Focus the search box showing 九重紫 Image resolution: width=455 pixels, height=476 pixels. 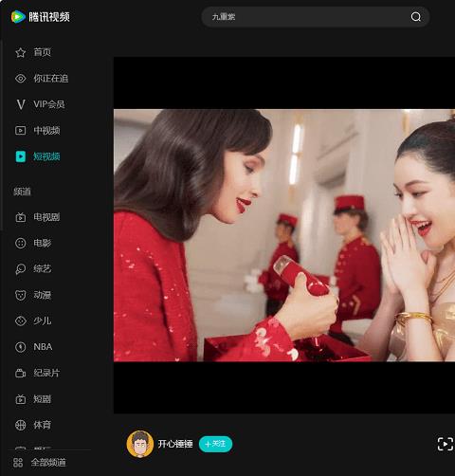tap(316, 17)
